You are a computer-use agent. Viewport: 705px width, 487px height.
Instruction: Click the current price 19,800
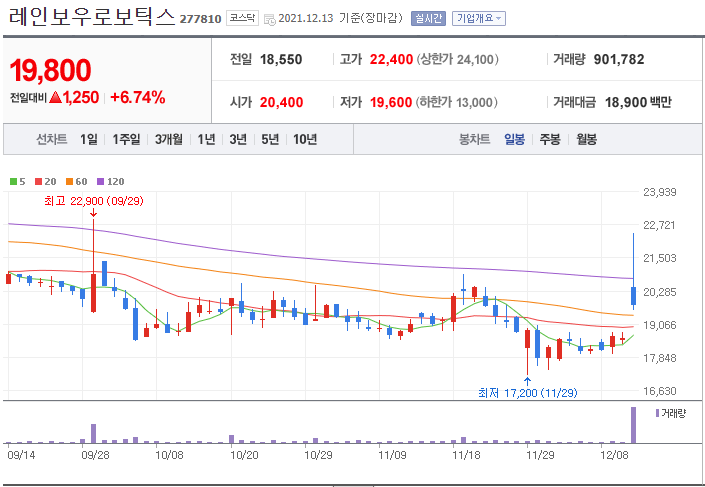pos(50,70)
